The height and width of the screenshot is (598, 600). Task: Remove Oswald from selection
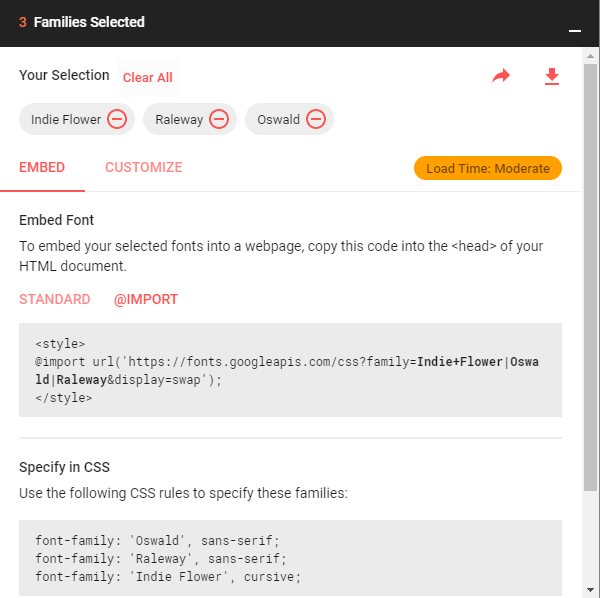coord(316,119)
